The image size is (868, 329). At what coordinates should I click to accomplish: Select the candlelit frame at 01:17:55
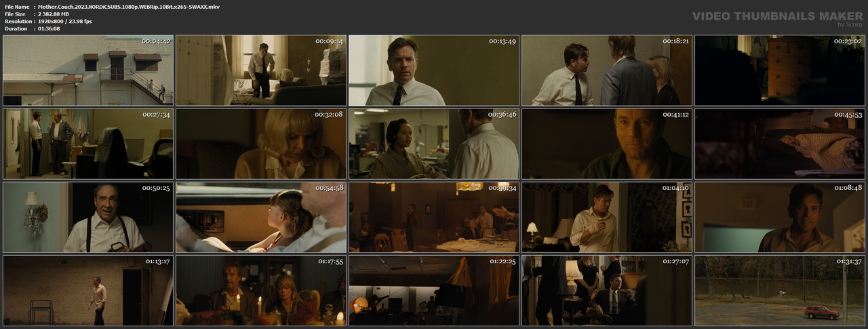coord(261,290)
